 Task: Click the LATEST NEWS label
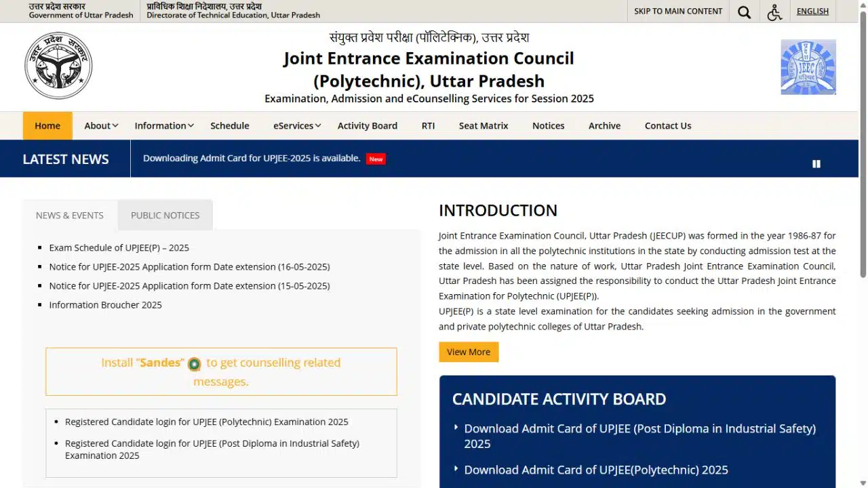pyautogui.click(x=66, y=159)
